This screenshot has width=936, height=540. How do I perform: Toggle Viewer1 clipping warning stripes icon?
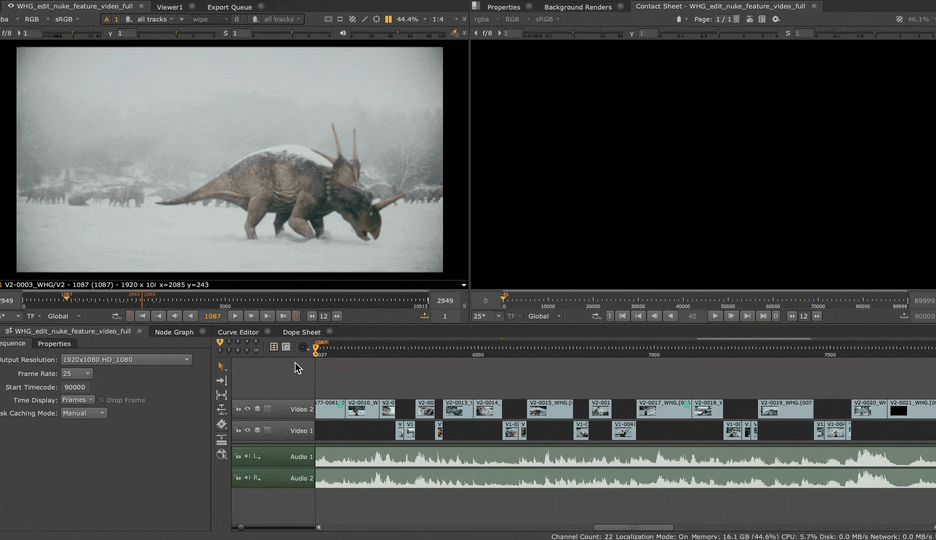click(x=352, y=19)
